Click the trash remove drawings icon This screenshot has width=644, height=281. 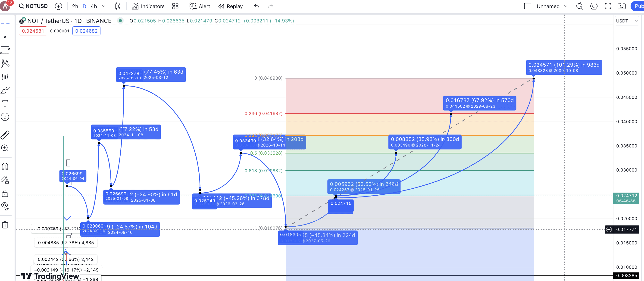coord(5,225)
